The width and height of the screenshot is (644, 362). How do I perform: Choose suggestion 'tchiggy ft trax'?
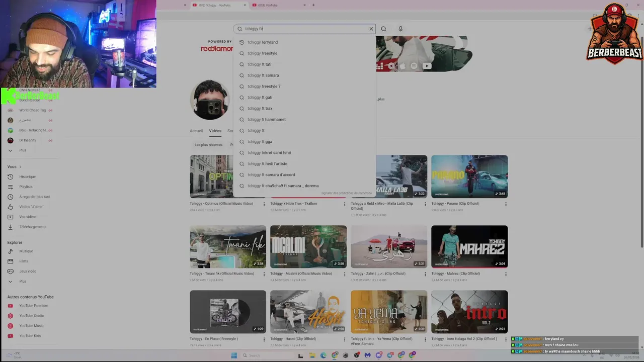coord(304,109)
